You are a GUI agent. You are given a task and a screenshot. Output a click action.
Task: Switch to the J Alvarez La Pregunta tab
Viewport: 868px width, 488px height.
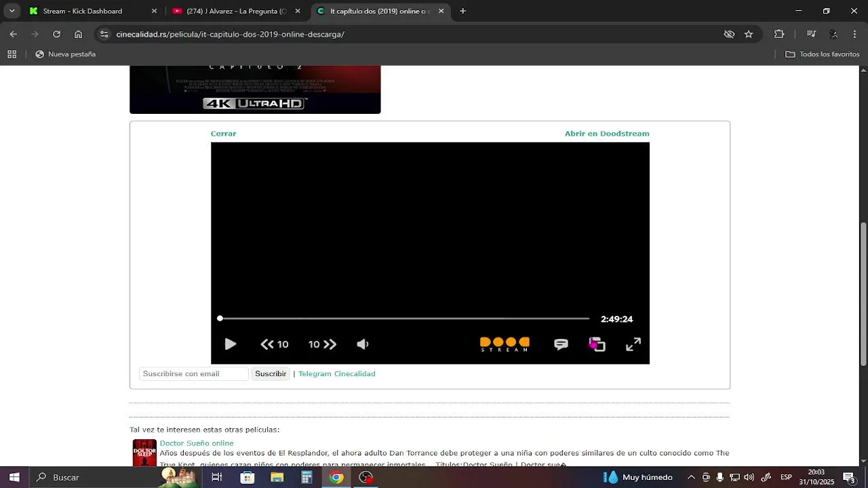[236, 11]
